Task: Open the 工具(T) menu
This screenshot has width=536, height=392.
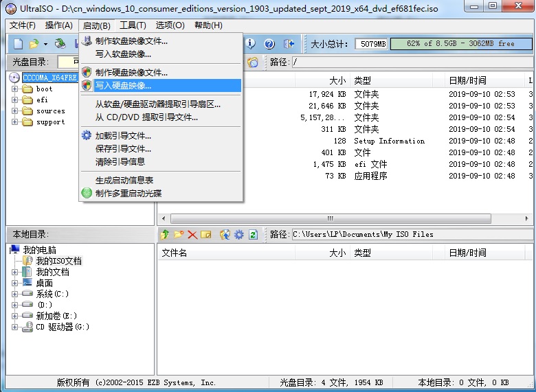Action: click(133, 25)
